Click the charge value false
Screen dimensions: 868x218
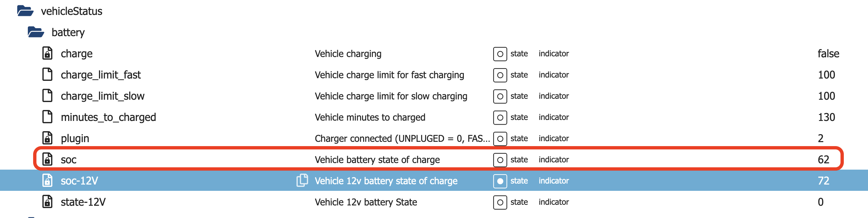(828, 54)
